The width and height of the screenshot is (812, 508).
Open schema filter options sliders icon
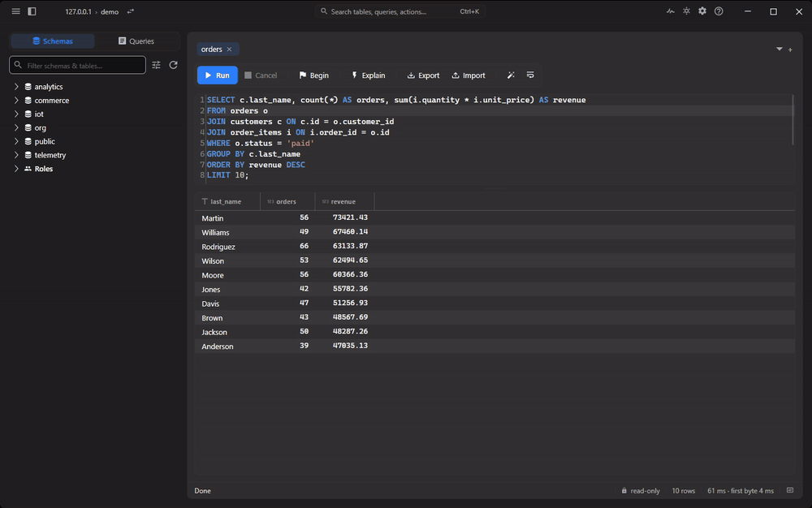157,65
